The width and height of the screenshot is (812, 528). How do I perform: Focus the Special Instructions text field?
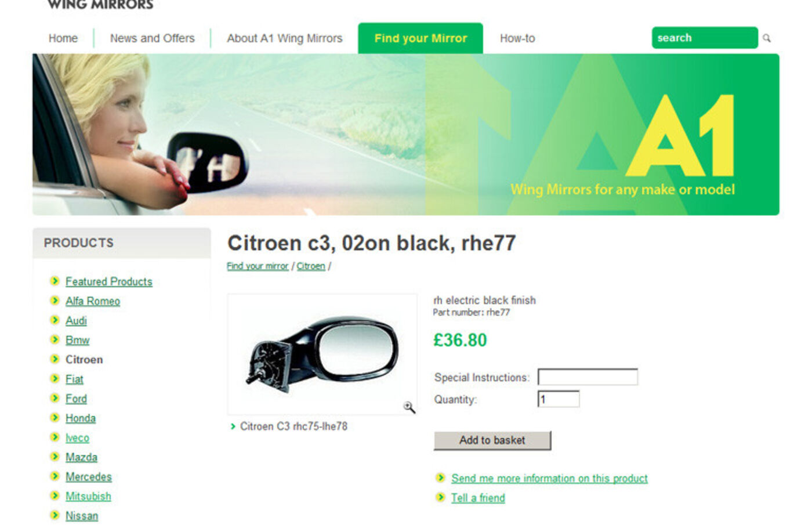pos(588,377)
